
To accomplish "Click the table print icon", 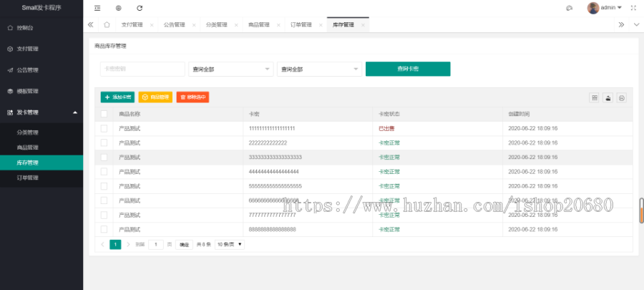I will [x=622, y=97].
